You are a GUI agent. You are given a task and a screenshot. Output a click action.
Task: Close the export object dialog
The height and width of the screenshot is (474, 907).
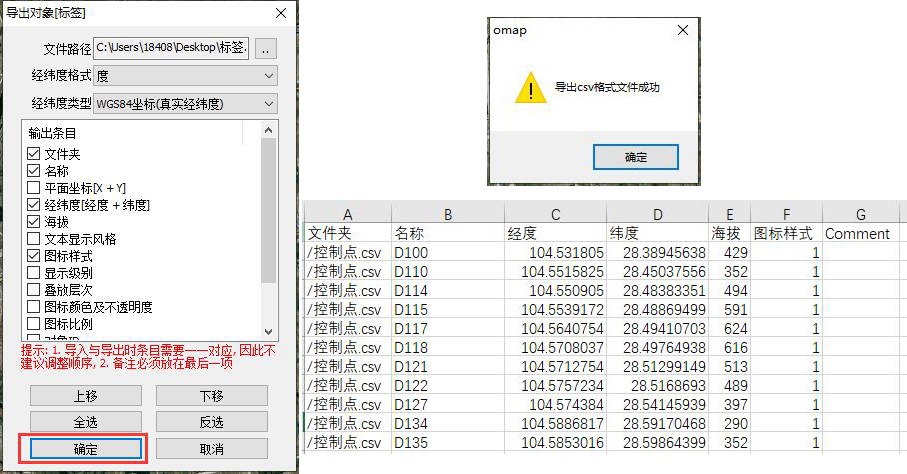pyautogui.click(x=281, y=13)
